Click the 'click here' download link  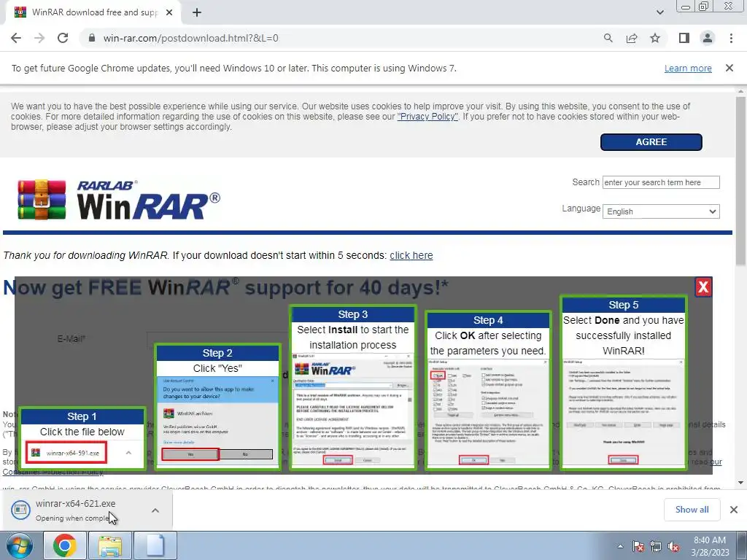coord(411,256)
